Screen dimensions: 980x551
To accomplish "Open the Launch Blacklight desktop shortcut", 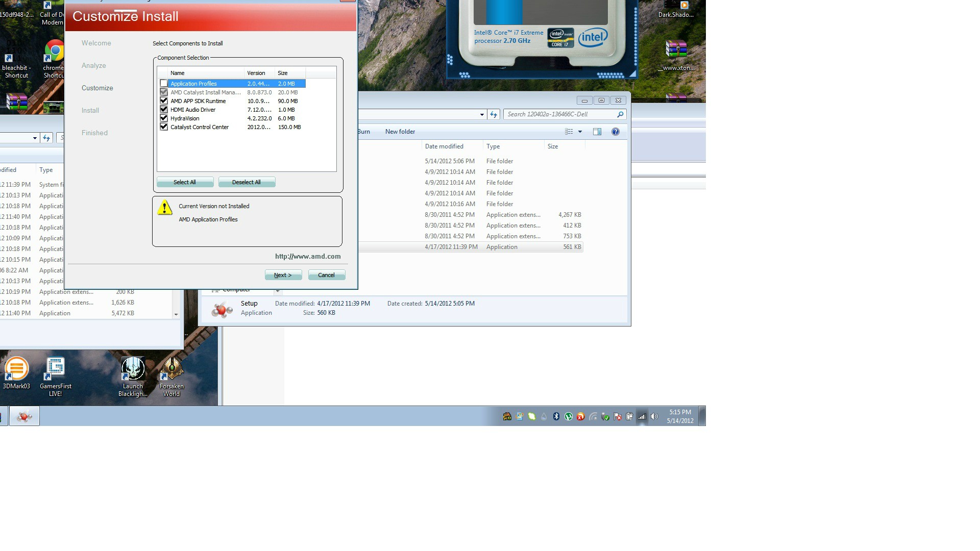I will coord(133,377).
